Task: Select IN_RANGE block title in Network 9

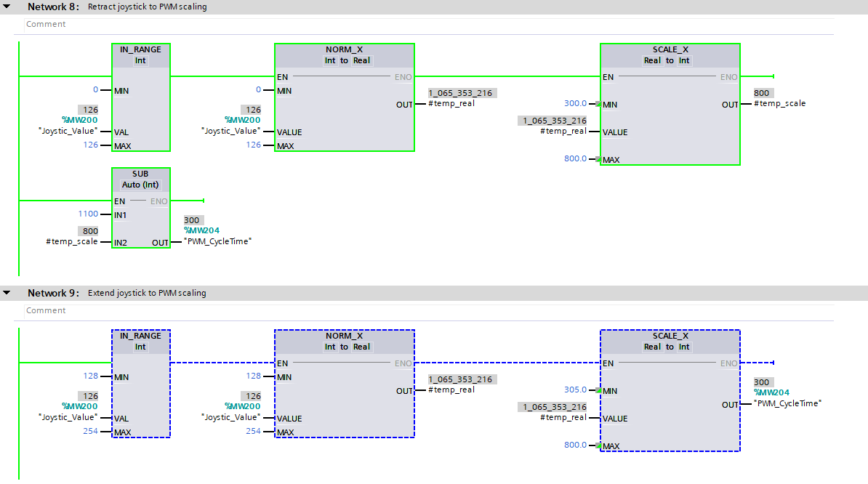Action: tap(140, 336)
